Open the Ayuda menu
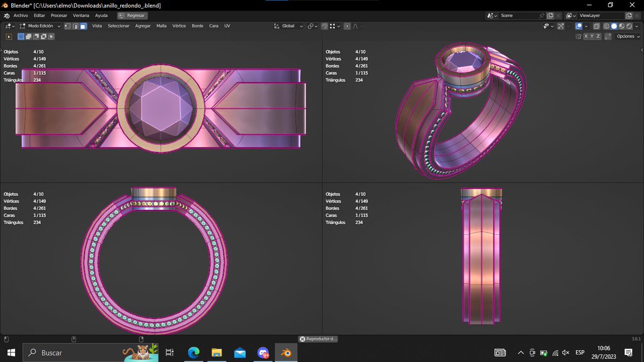This screenshot has width=644, height=362. pos(101,16)
